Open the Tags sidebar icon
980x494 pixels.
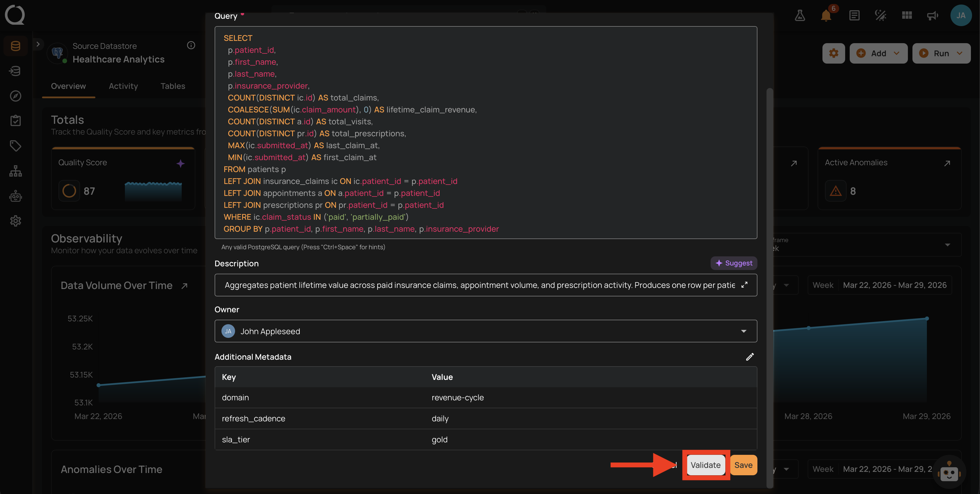click(x=16, y=146)
